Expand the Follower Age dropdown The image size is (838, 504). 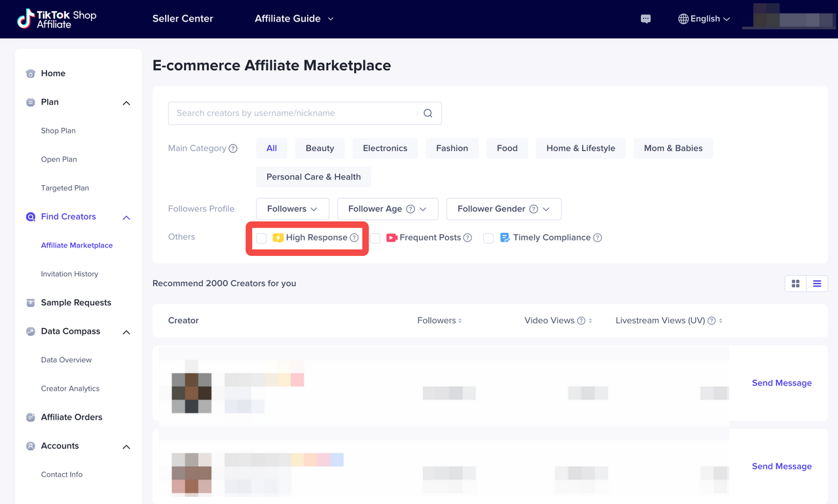click(x=387, y=209)
